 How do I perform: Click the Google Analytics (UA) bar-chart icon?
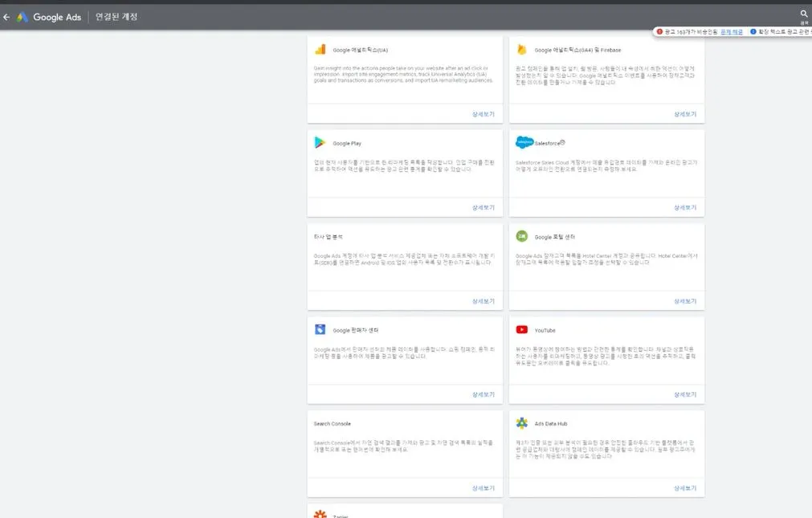(x=320, y=49)
